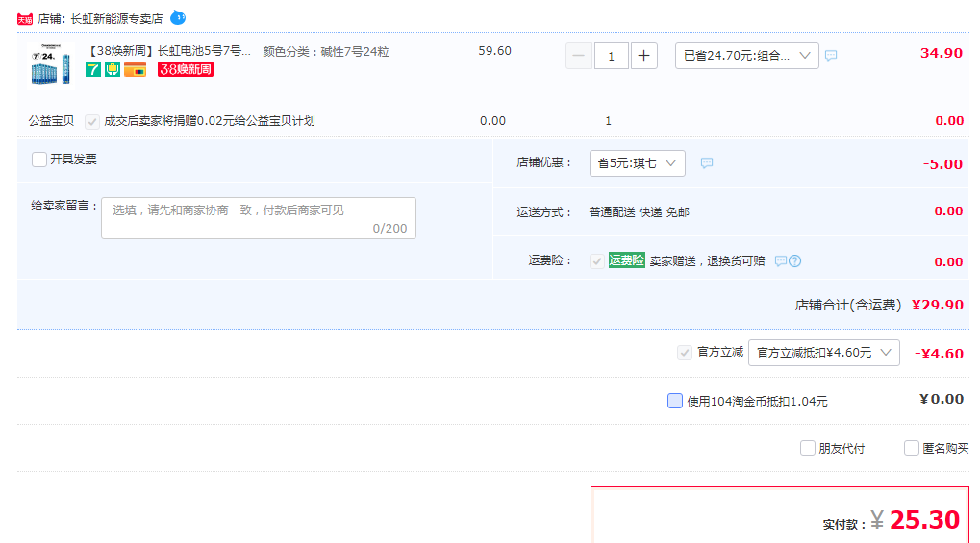Toggle the 运费险 shipping insurance checkbox
The image size is (980, 543).
click(597, 261)
